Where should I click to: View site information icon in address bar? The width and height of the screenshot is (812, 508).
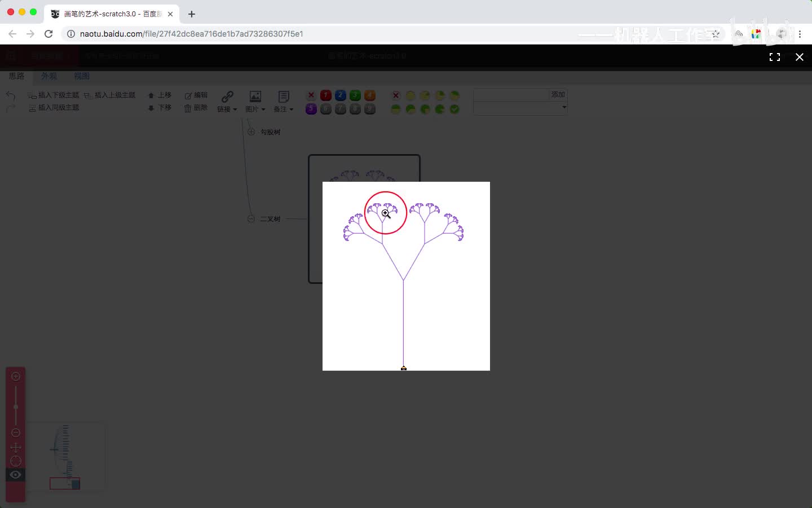coord(71,34)
